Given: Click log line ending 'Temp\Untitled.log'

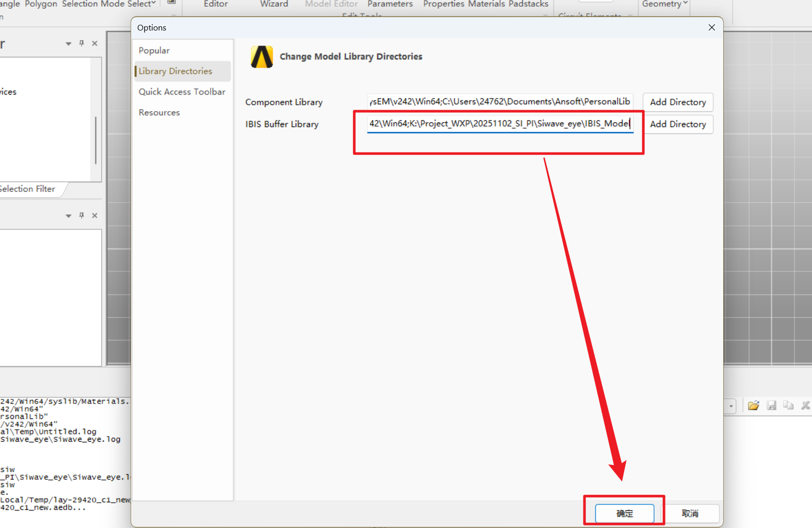Looking at the screenshot, I should 48,432.
